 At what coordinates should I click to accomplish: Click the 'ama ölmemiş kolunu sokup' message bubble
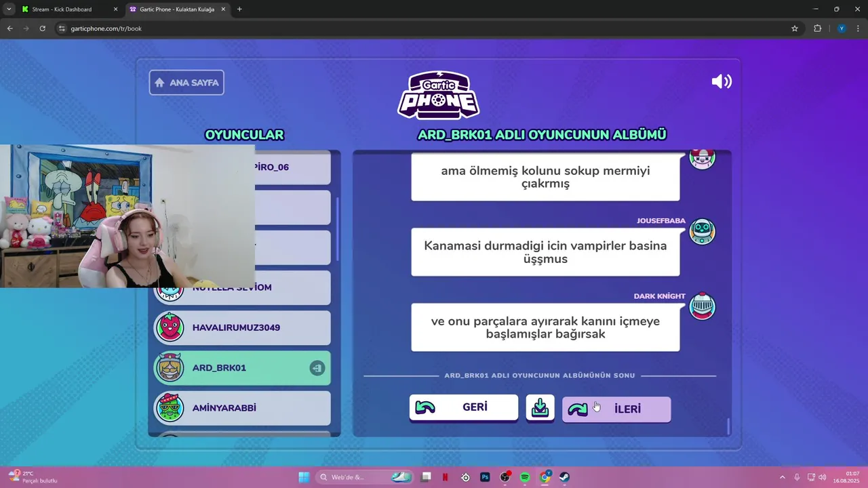coord(545,177)
